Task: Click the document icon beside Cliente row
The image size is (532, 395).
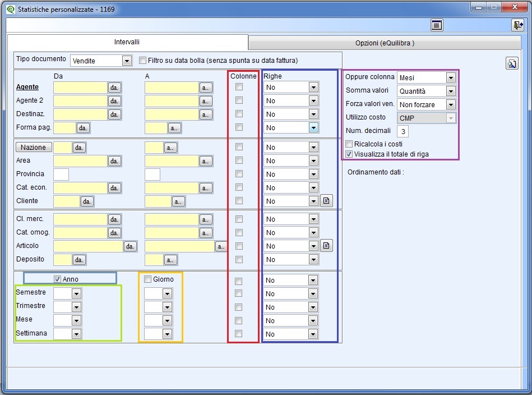Action: pos(327,201)
